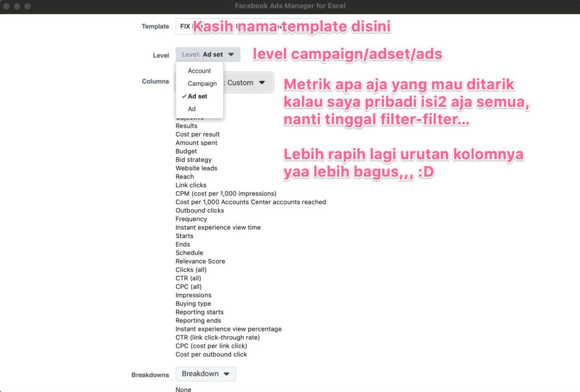Select the Website leads column
The width and height of the screenshot is (580, 392).
(x=197, y=168)
